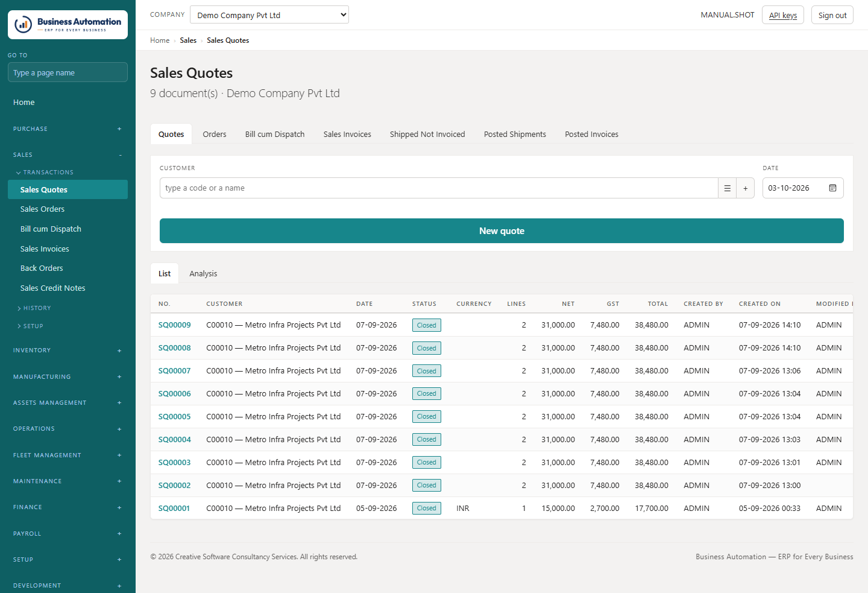Expand the Purchase menu section
868x593 pixels.
[x=68, y=129]
